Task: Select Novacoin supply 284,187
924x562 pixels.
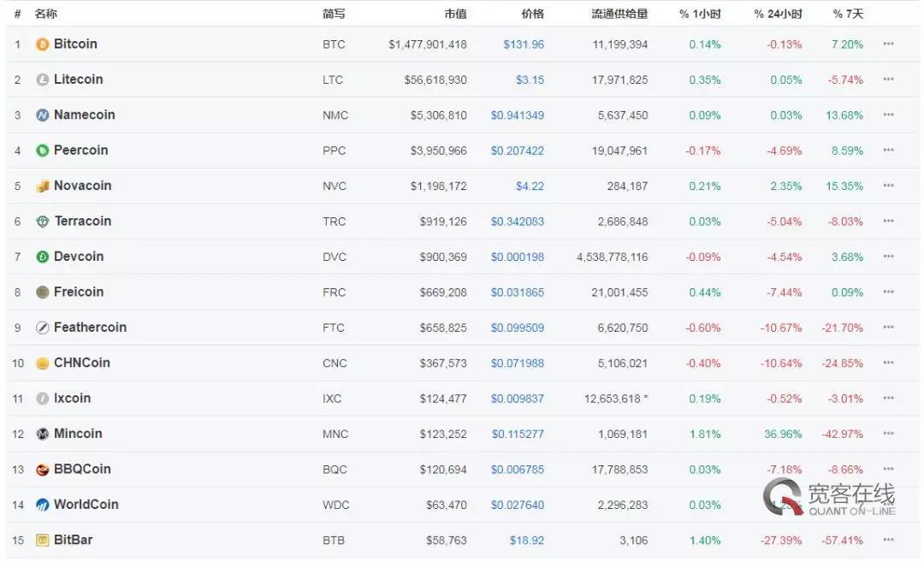Action: 628,186
